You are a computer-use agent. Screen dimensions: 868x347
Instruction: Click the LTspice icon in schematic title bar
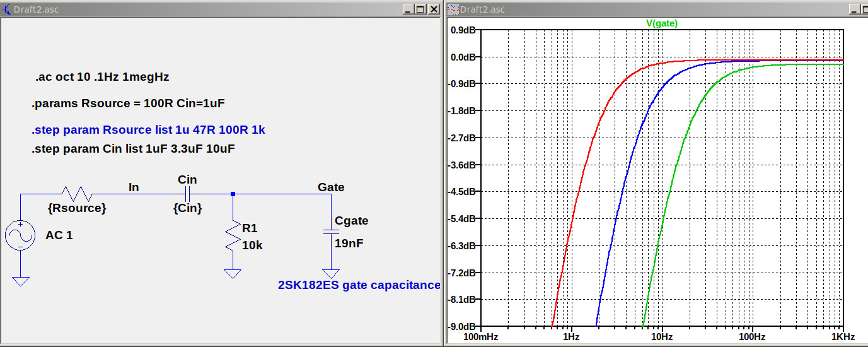click(7, 9)
